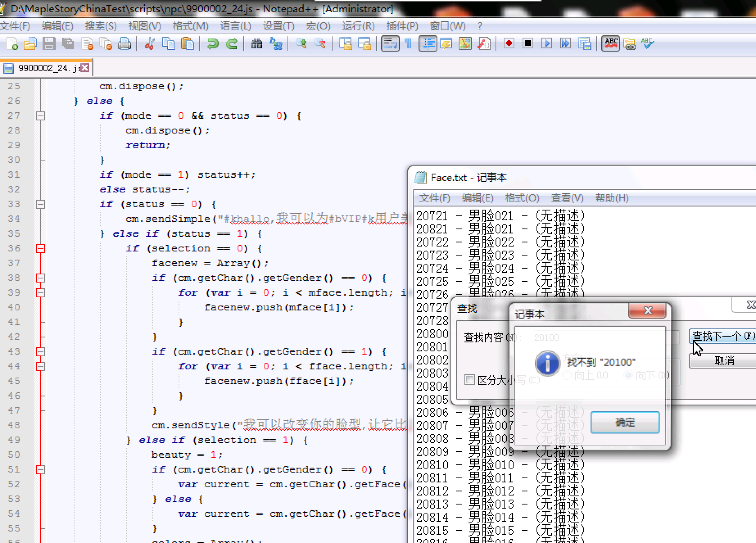Open the user-defined language dialog icon

(446, 44)
